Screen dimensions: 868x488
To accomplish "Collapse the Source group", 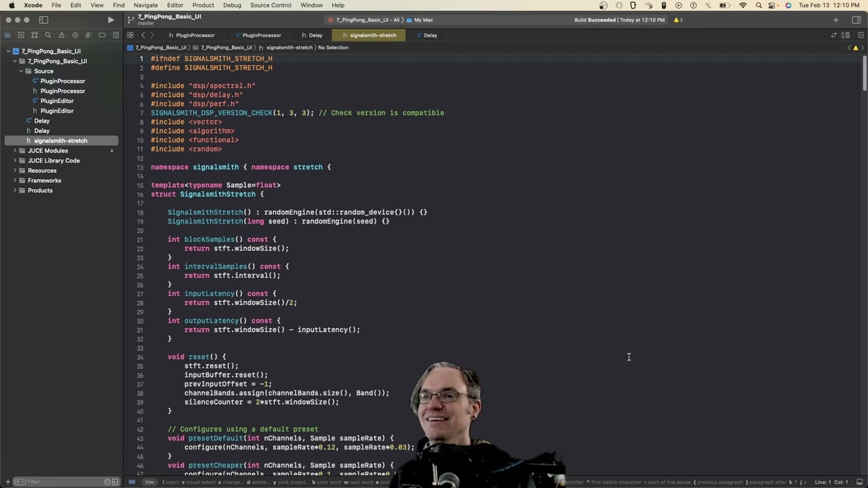I will click(21, 71).
